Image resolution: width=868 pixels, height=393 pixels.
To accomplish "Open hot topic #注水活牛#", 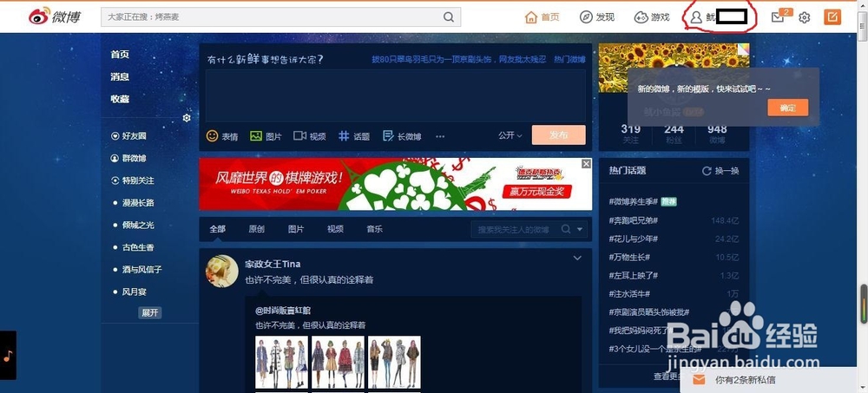I will pyautogui.click(x=628, y=293).
